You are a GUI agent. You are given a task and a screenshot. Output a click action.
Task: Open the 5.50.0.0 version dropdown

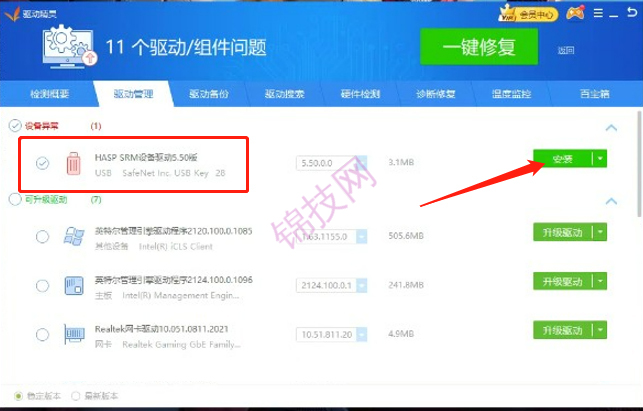pos(361,163)
